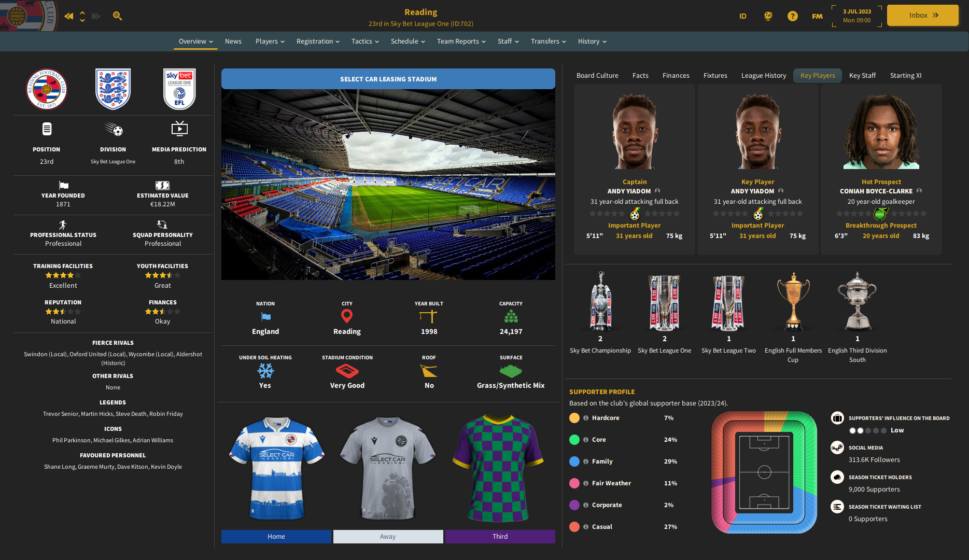This screenshot has height=560, width=969.
Task: Click the Year Built crane icon
Action: pyautogui.click(x=429, y=316)
